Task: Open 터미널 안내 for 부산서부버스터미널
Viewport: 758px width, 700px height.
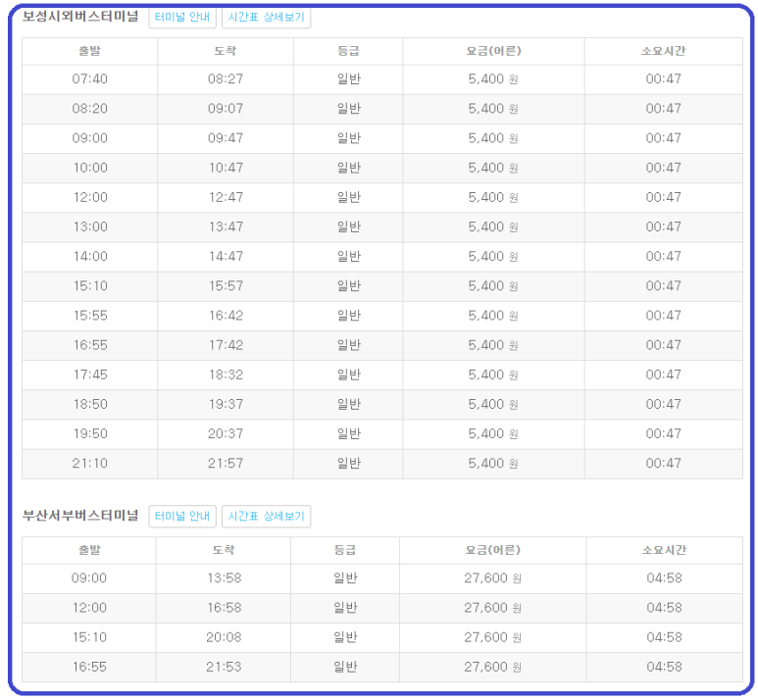Action: tap(182, 516)
